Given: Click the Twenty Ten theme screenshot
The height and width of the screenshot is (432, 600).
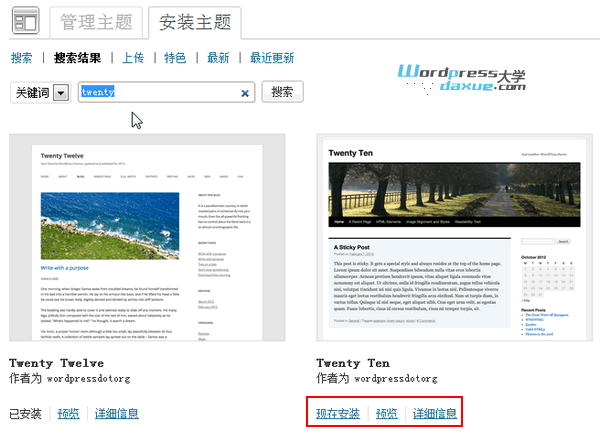Looking at the screenshot, I should tap(449, 239).
